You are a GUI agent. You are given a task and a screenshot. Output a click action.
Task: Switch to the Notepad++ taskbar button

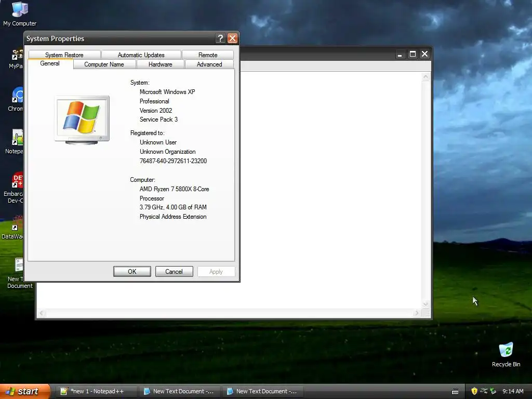[x=96, y=391]
